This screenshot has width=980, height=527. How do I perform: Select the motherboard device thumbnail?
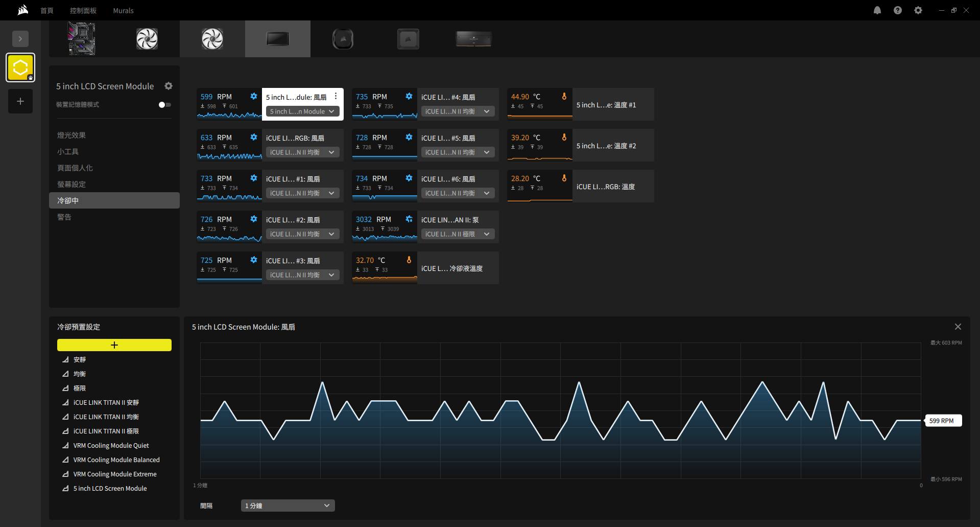[x=82, y=39]
